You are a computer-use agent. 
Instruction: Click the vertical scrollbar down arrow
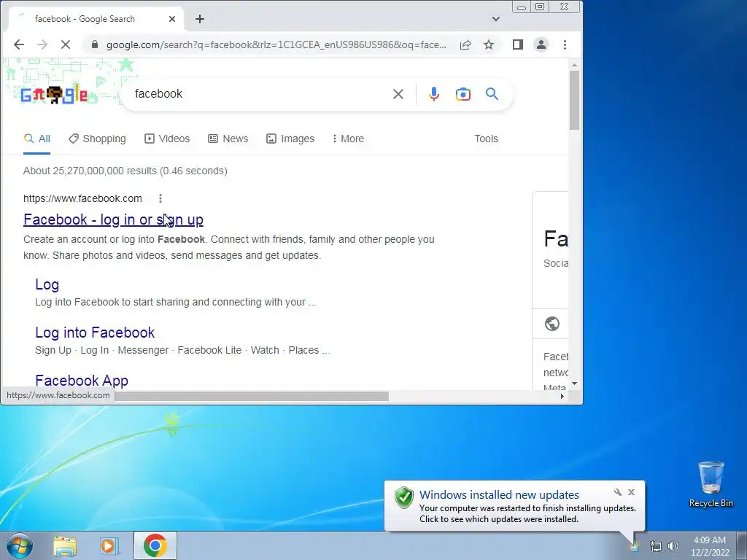[575, 384]
